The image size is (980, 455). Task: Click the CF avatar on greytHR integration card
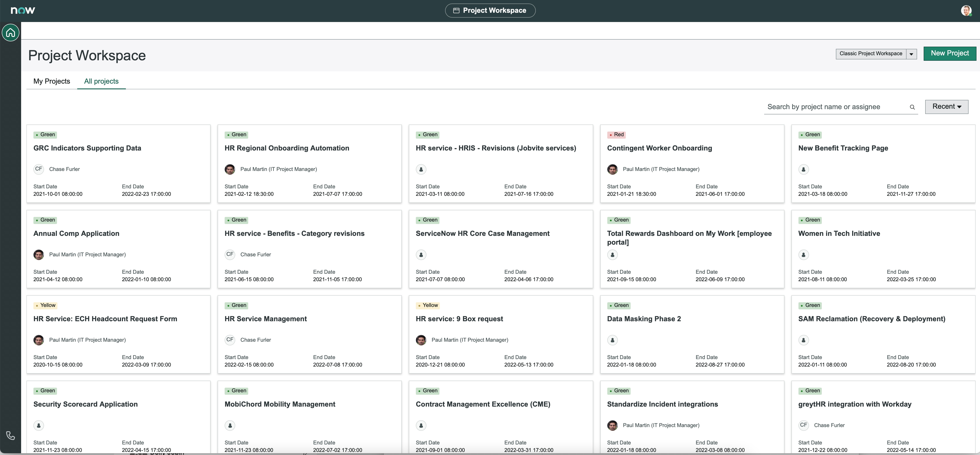pyautogui.click(x=804, y=425)
